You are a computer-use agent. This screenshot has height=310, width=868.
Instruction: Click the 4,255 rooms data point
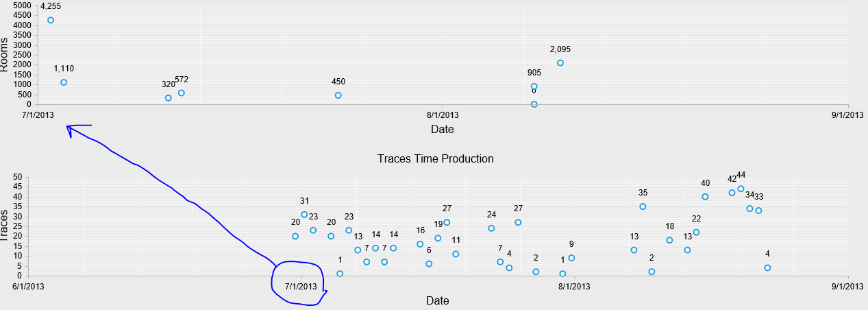pyautogui.click(x=51, y=20)
